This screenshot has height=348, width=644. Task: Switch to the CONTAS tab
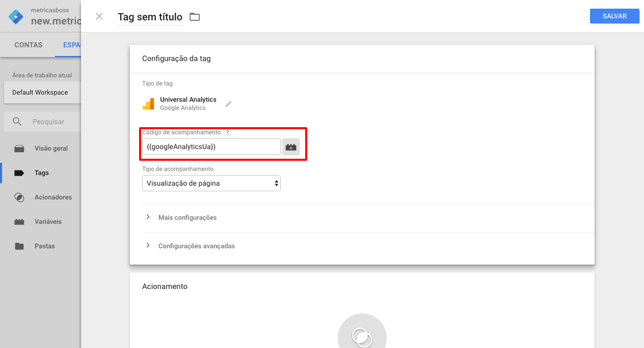[x=29, y=45]
